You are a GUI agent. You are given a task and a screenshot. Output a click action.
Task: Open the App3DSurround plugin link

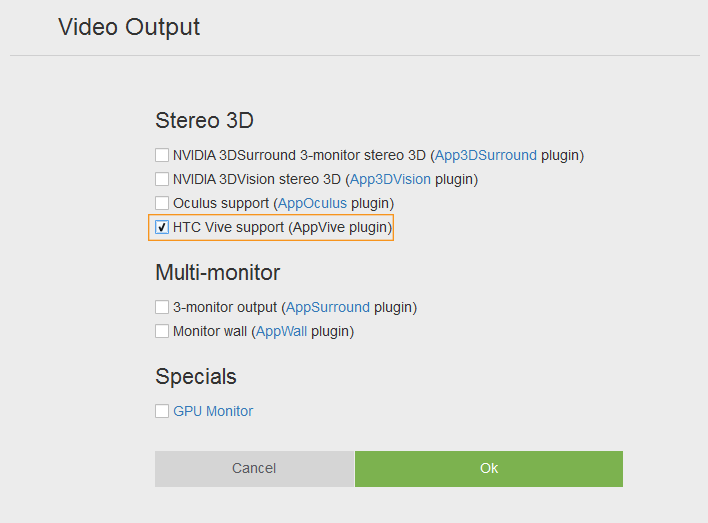point(486,156)
